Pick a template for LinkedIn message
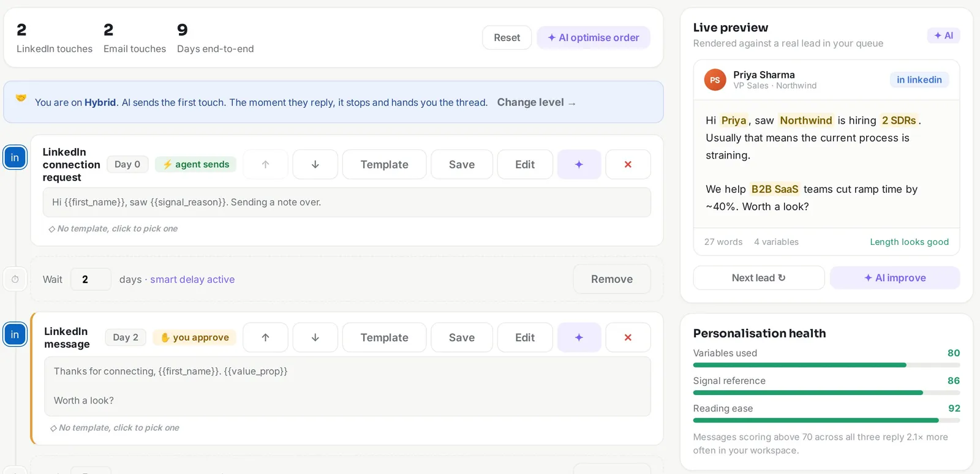 [115, 427]
